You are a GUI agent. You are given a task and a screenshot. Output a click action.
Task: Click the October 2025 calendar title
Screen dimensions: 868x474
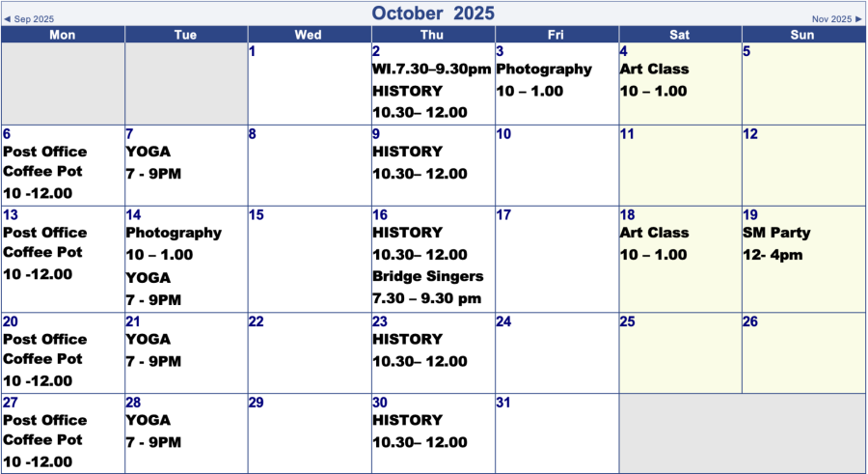pos(433,13)
